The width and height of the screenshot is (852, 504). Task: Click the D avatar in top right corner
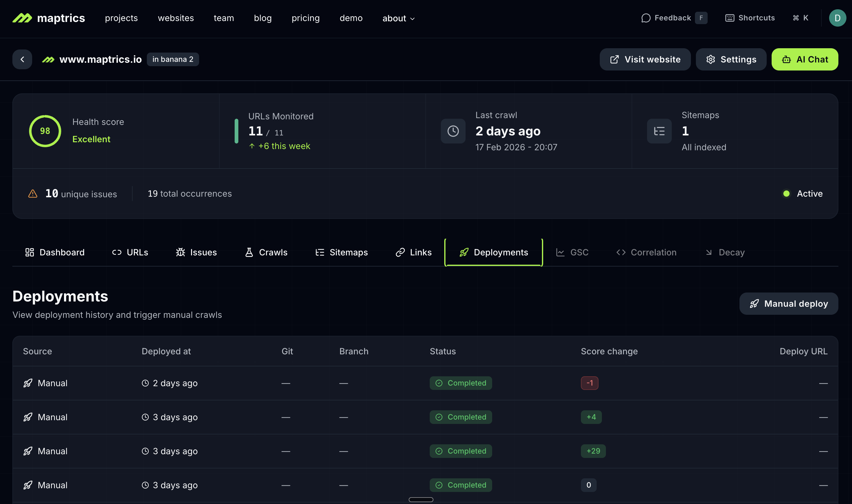coord(838,18)
